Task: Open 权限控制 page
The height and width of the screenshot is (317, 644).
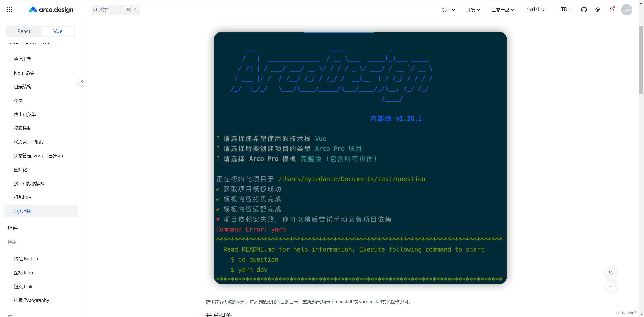Action: 41,128
